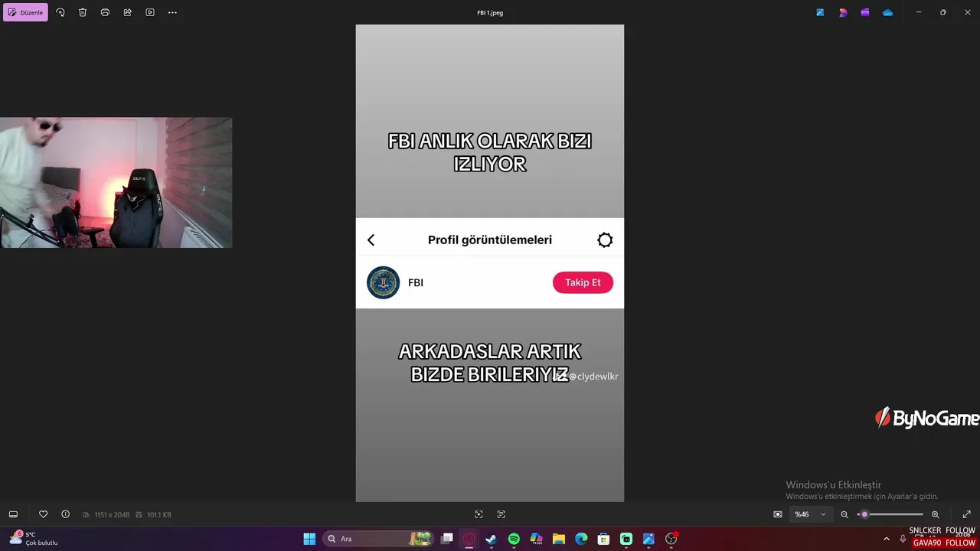
Task: Open OBS Studio from the taskbar
Action: pyautogui.click(x=671, y=539)
